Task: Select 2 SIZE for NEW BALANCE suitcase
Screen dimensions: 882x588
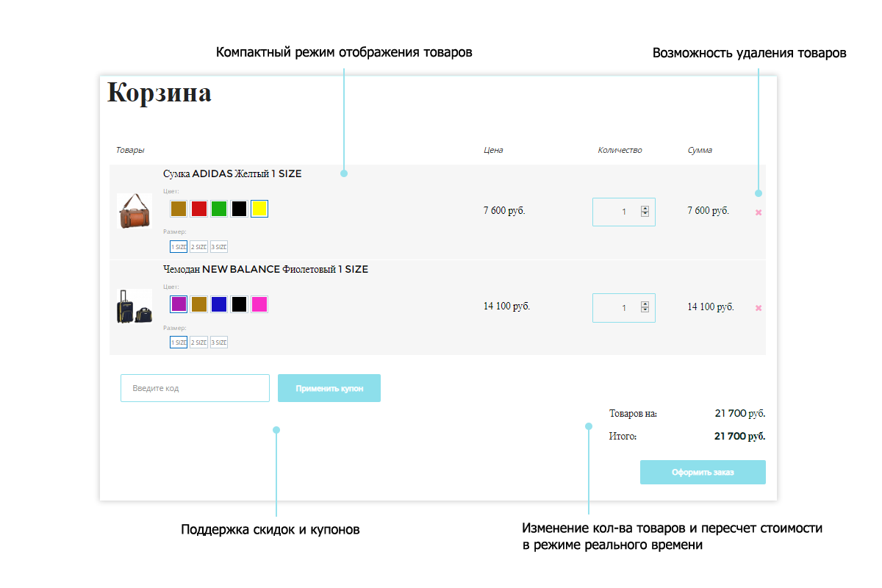Action: [198, 343]
